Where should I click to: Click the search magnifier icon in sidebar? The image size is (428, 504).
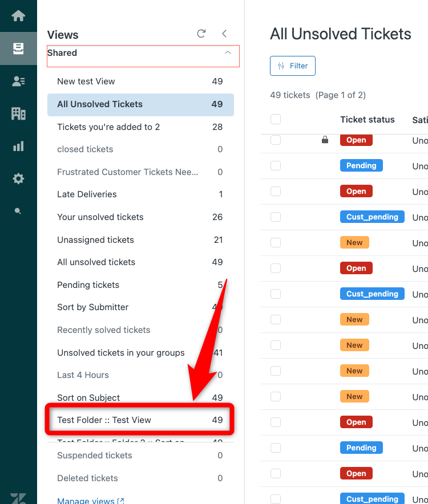(18, 212)
